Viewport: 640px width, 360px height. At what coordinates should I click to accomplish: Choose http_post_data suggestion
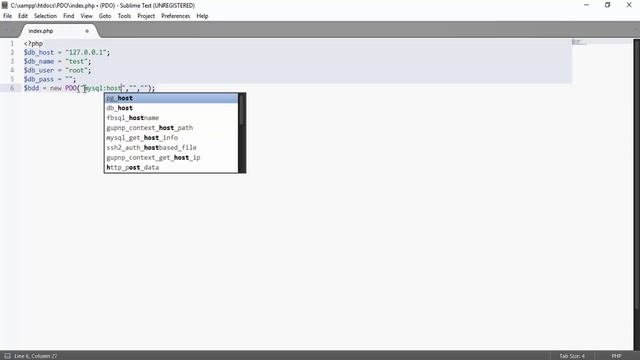pos(171,167)
